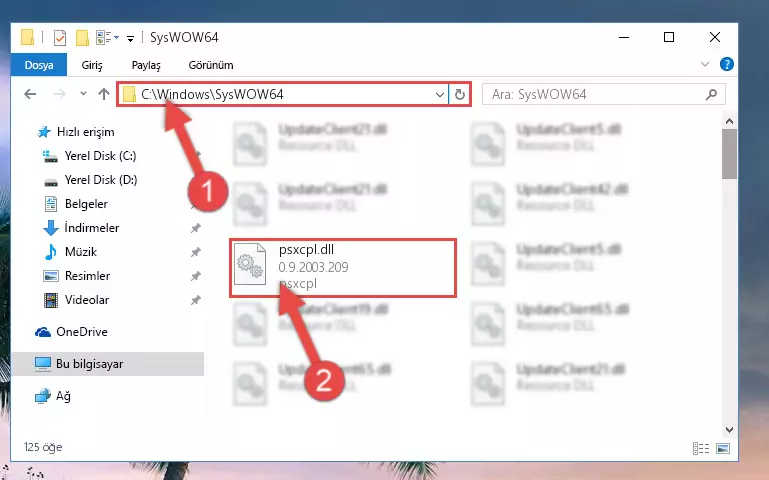Customize Quick Access Toolbar dropdown arrow
The height and width of the screenshot is (480, 769).
(x=130, y=38)
